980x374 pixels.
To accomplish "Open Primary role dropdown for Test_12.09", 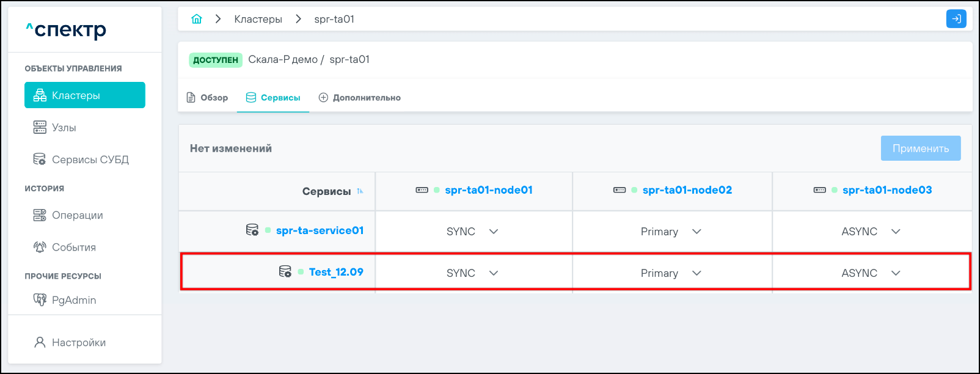I will 697,273.
